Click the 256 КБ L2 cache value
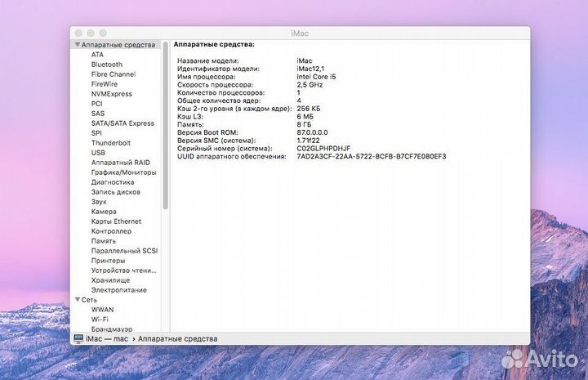Image resolution: width=588 pixels, height=380 pixels. tap(308, 109)
